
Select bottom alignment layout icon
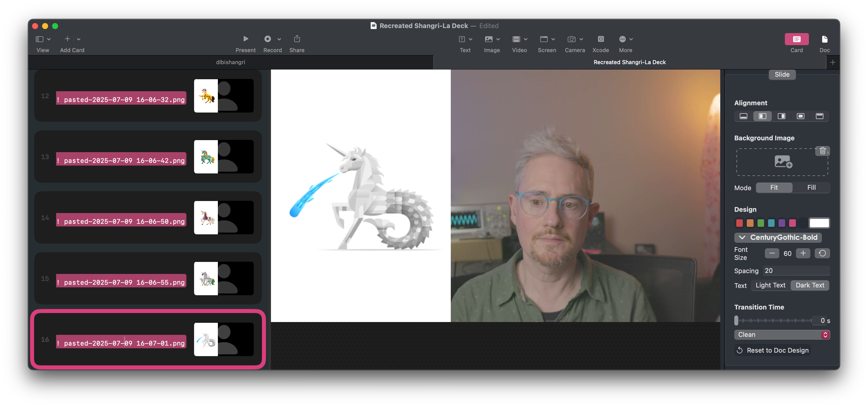pos(743,116)
